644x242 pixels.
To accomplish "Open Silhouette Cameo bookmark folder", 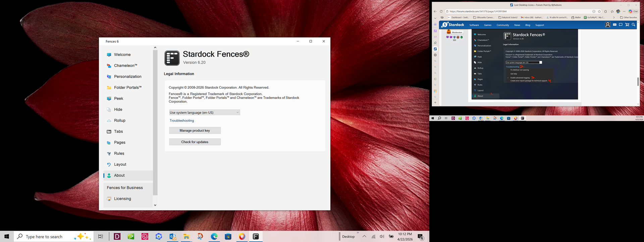I will pos(483,17).
